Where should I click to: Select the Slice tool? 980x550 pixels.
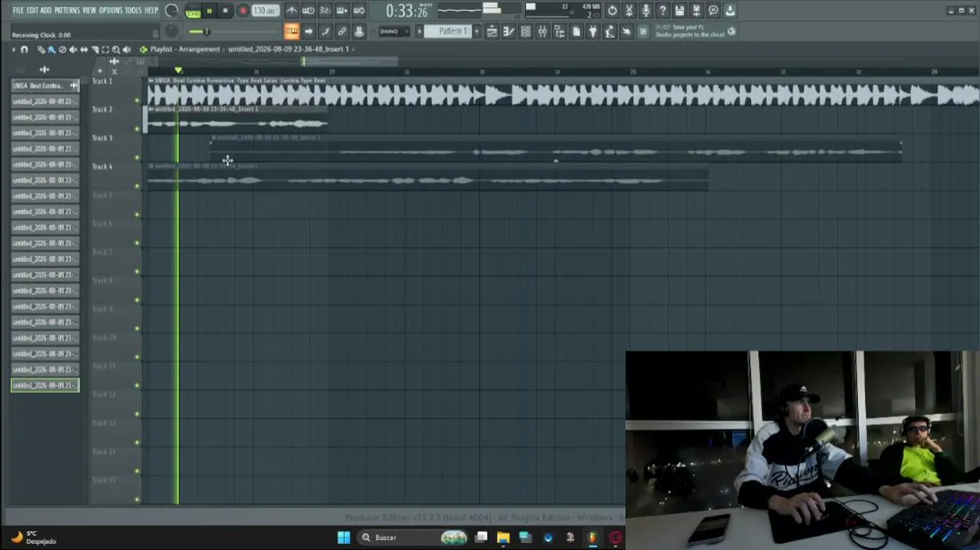coord(95,50)
